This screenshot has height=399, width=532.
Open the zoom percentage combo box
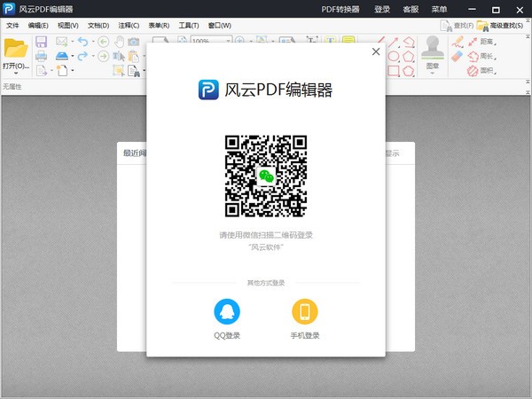point(210,42)
